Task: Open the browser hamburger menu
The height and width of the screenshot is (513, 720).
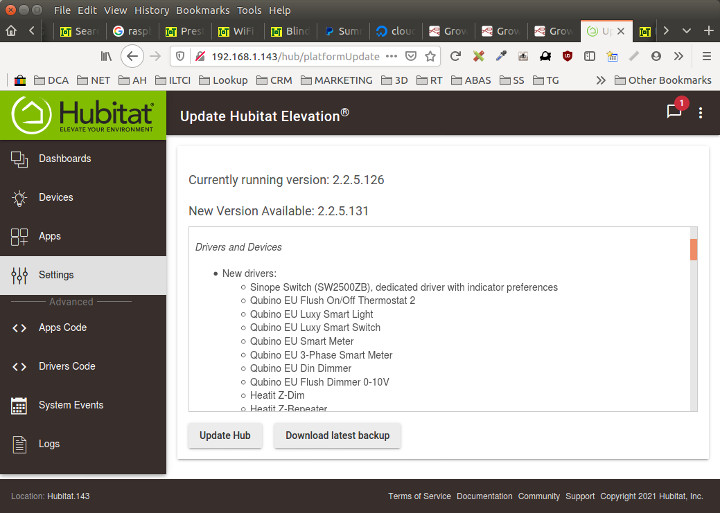Action: coord(707,56)
